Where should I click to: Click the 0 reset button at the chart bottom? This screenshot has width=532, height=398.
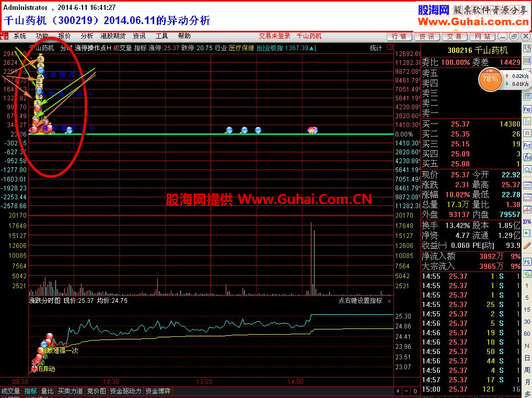pos(415,391)
